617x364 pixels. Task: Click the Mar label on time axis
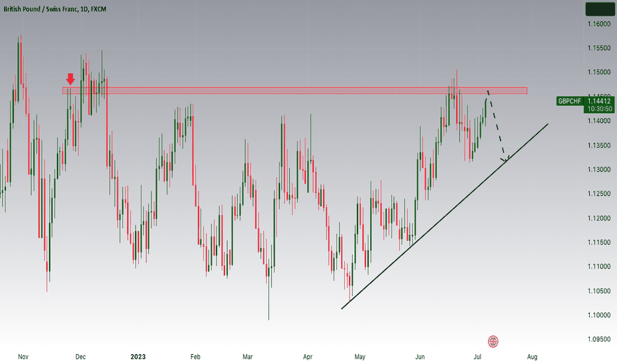pyautogui.click(x=248, y=357)
